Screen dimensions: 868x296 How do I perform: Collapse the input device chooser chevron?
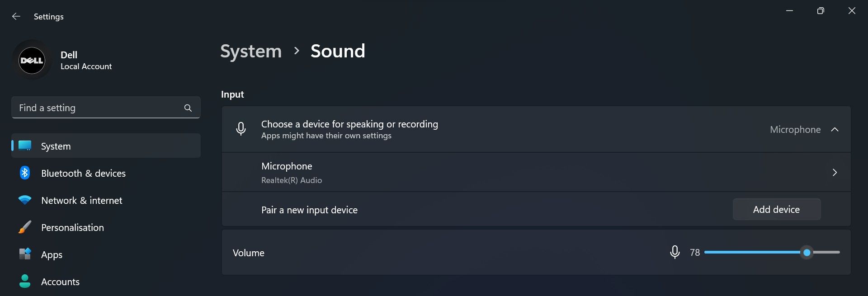835,130
